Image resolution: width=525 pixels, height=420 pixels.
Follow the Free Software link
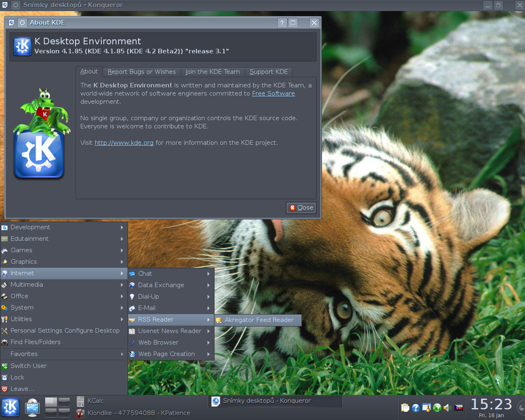pyautogui.click(x=273, y=94)
